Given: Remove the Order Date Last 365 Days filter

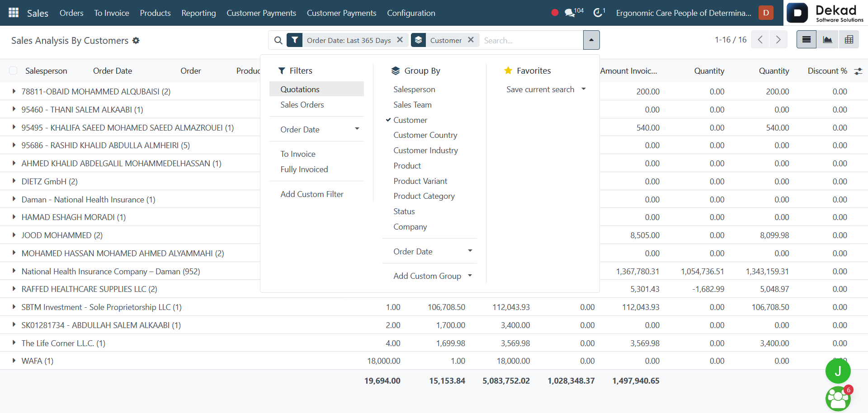Looking at the screenshot, I should click(x=400, y=40).
